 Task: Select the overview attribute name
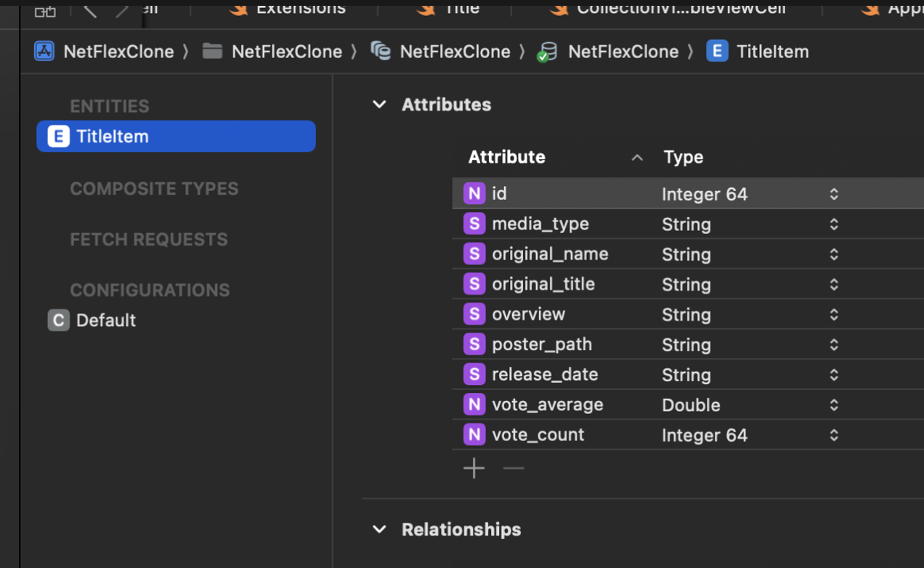(x=528, y=315)
